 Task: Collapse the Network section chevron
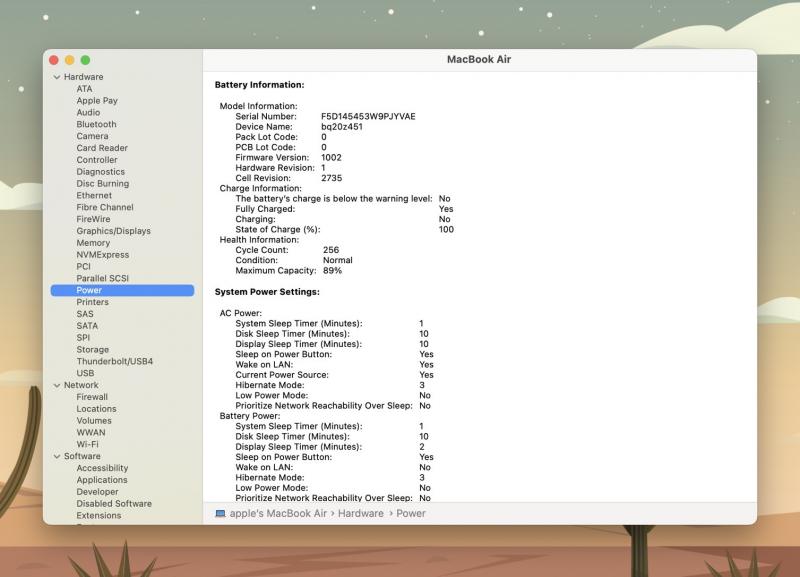57,385
